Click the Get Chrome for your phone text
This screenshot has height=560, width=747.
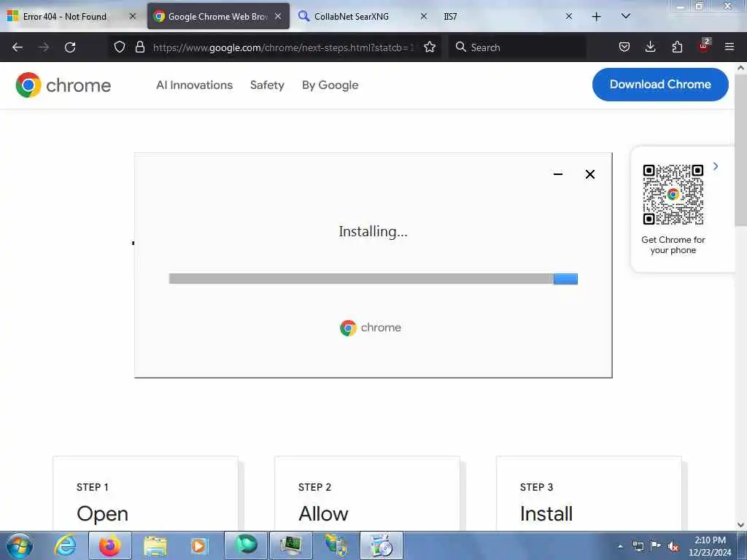click(673, 245)
